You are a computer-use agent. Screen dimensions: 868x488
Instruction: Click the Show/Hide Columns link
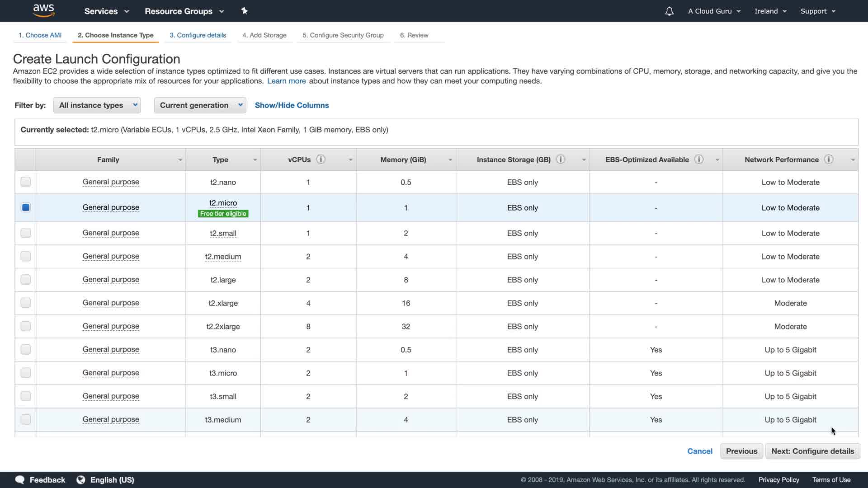[292, 105]
